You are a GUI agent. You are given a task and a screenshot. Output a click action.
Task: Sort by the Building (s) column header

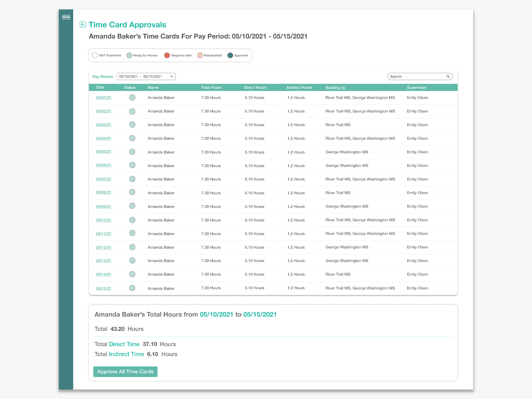[x=336, y=88]
